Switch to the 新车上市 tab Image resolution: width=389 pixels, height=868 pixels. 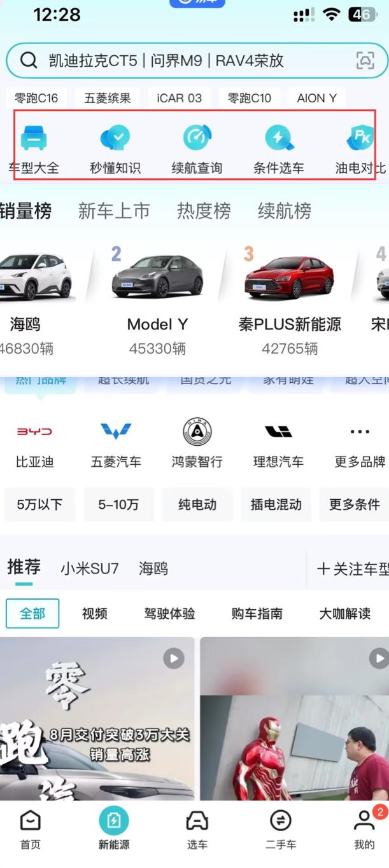pyautogui.click(x=113, y=211)
